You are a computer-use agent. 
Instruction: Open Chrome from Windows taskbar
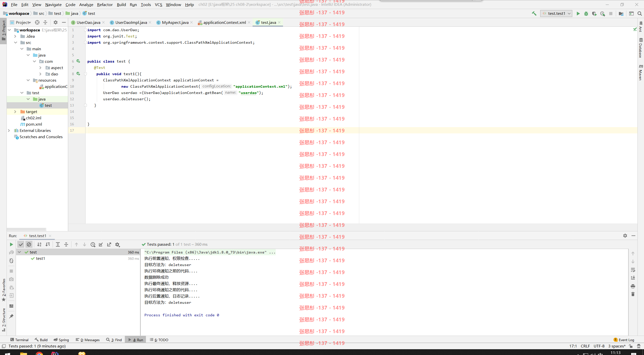coord(39,353)
